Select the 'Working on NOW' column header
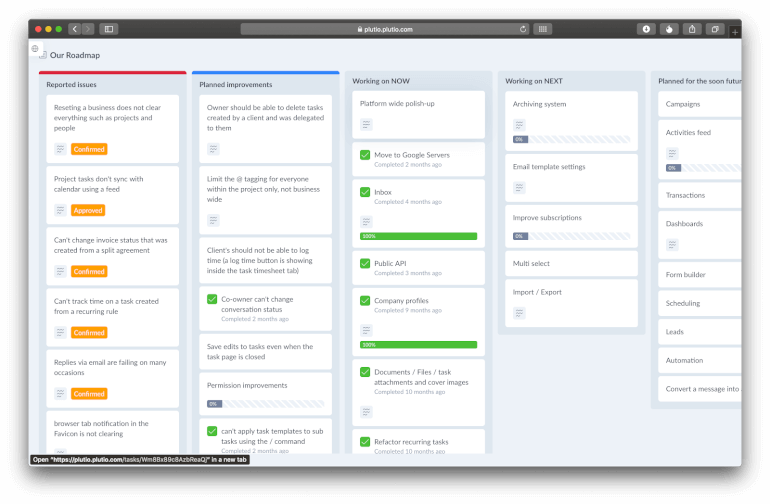Image resolution: width=770 pixels, height=504 pixels. click(x=381, y=81)
